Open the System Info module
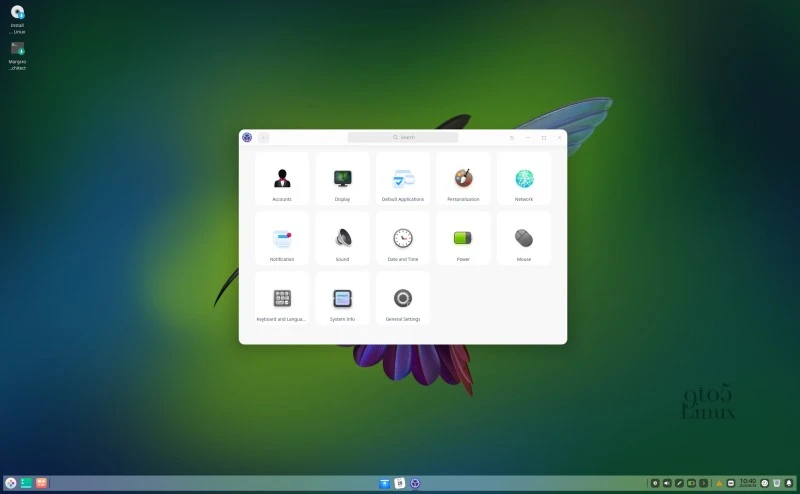 click(x=342, y=299)
